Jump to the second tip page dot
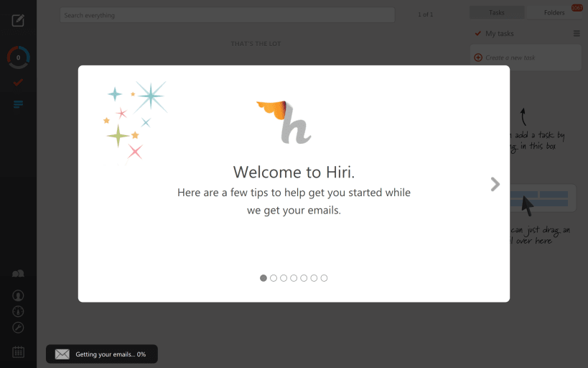Screen dimensions: 588x368 [x=274, y=278]
